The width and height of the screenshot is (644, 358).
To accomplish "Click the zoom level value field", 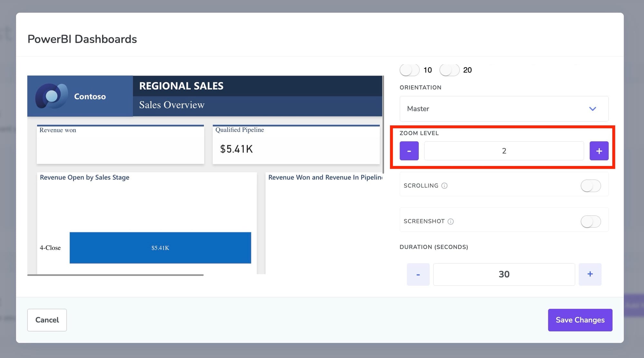I will tap(504, 151).
